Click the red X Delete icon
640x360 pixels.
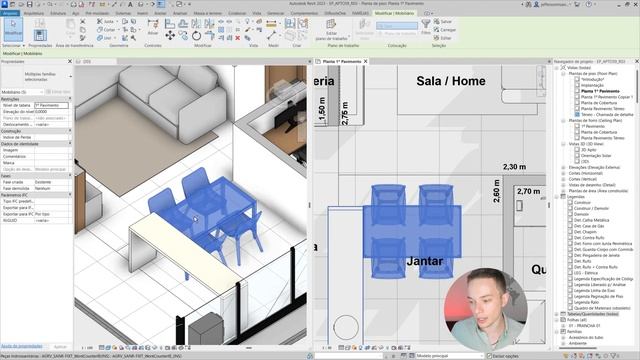(x=238, y=38)
